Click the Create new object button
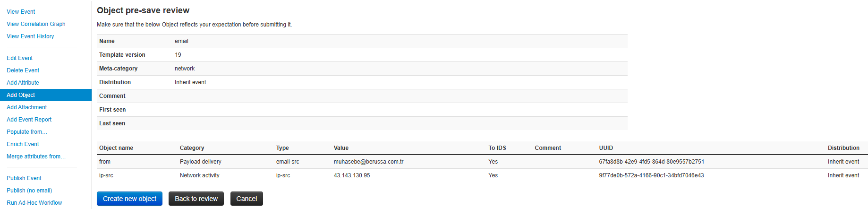868x209 pixels. (x=129, y=199)
